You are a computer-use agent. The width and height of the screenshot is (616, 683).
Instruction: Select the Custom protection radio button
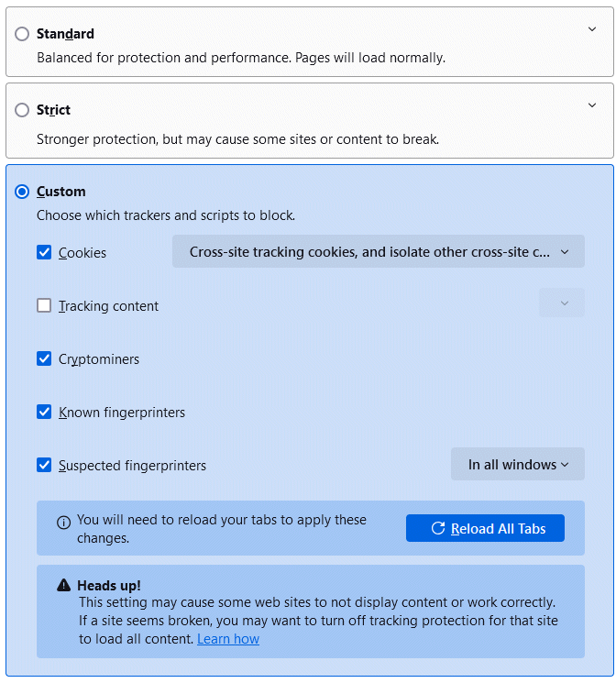click(22, 192)
